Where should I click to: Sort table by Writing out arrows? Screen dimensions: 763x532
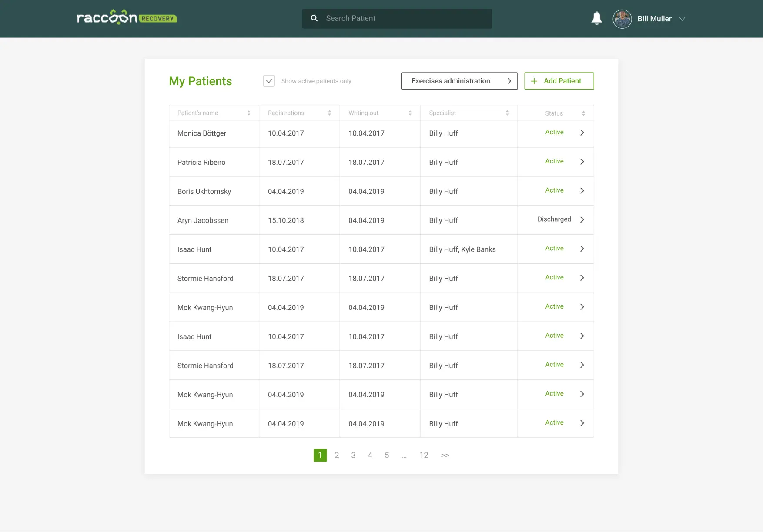coord(410,113)
